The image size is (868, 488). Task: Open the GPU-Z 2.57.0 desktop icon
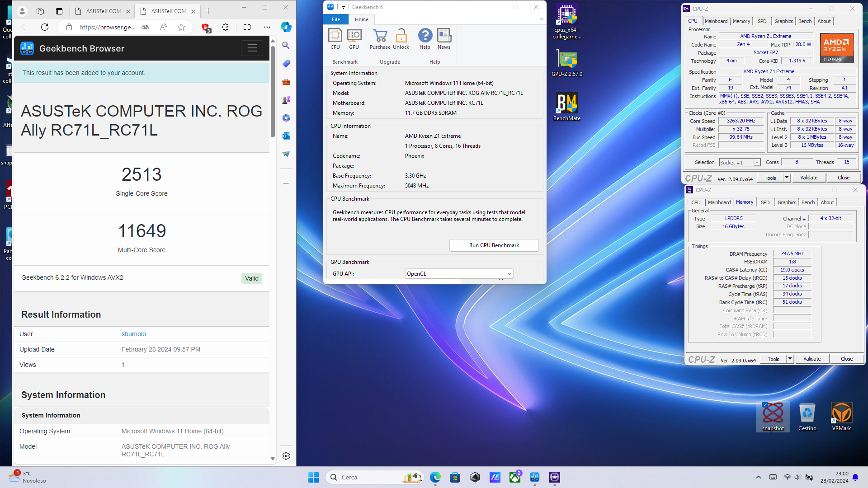[567, 63]
